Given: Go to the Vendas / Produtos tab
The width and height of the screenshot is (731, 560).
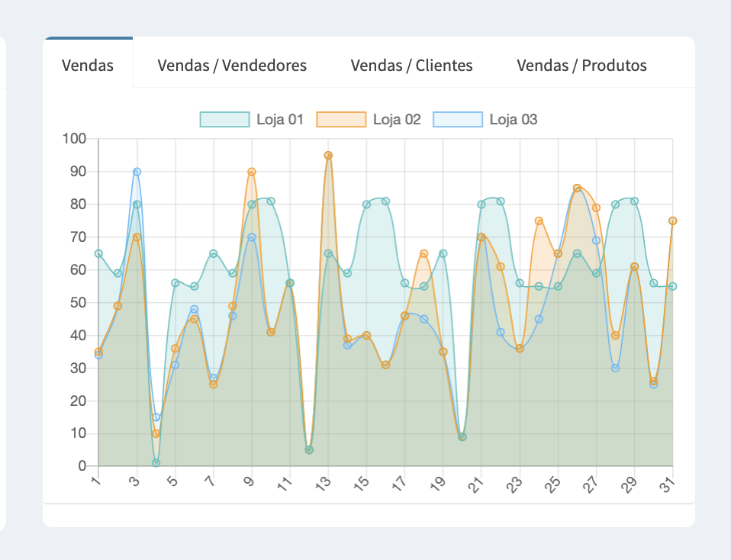Looking at the screenshot, I should pyautogui.click(x=581, y=66).
